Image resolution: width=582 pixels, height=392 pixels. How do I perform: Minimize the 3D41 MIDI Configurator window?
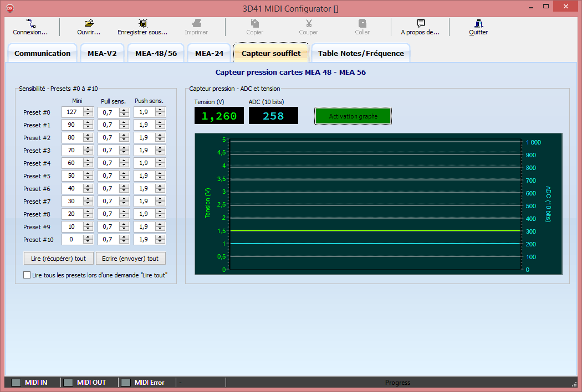(531, 7)
